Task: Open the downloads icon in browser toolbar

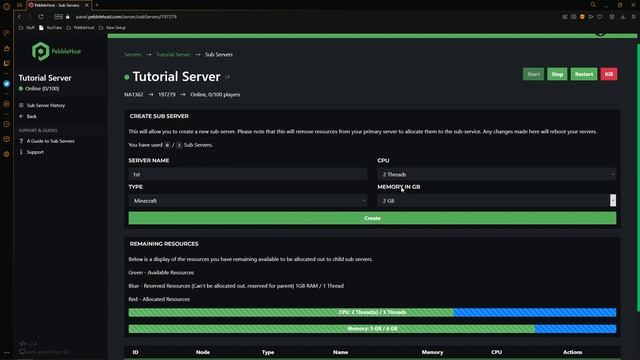Action: point(623,17)
